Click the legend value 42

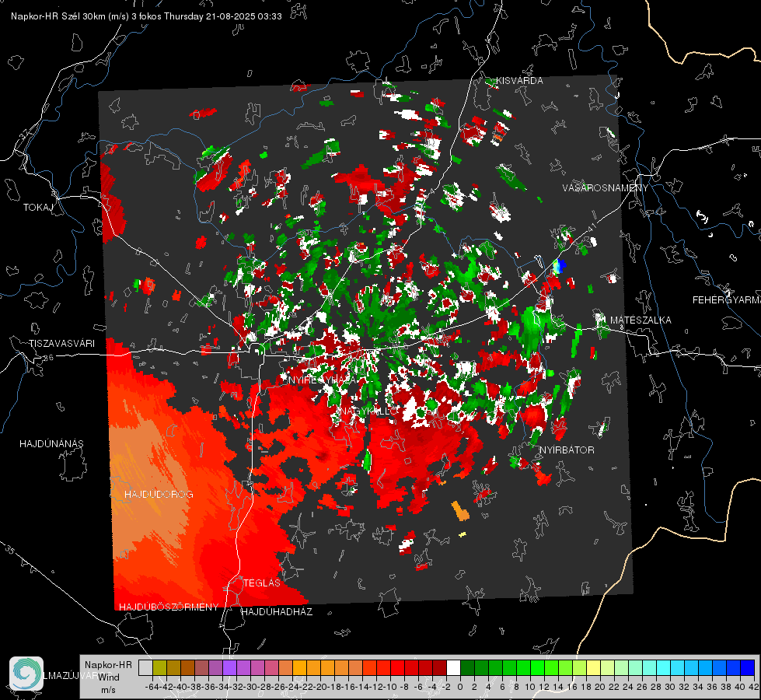pyautogui.click(x=753, y=687)
